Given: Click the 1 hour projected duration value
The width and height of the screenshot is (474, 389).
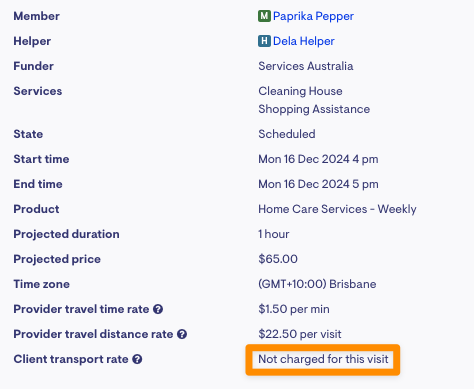Looking at the screenshot, I should [x=273, y=234].
